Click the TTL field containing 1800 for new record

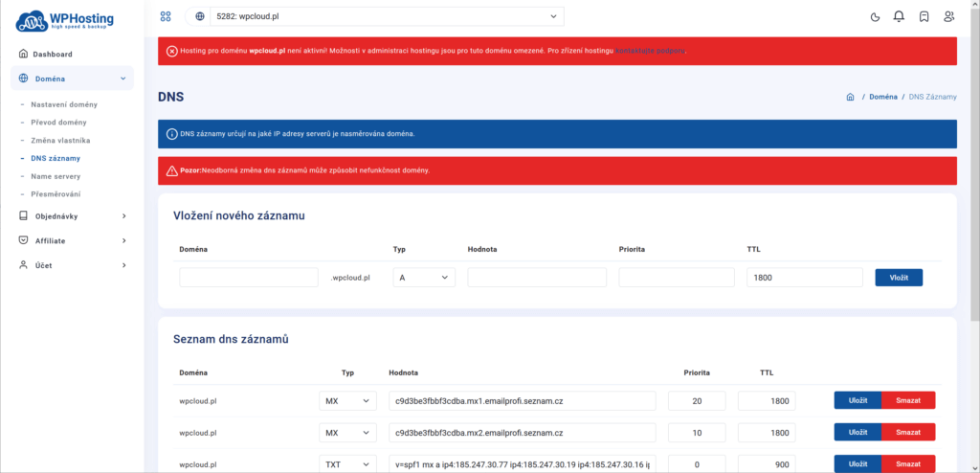click(x=805, y=278)
